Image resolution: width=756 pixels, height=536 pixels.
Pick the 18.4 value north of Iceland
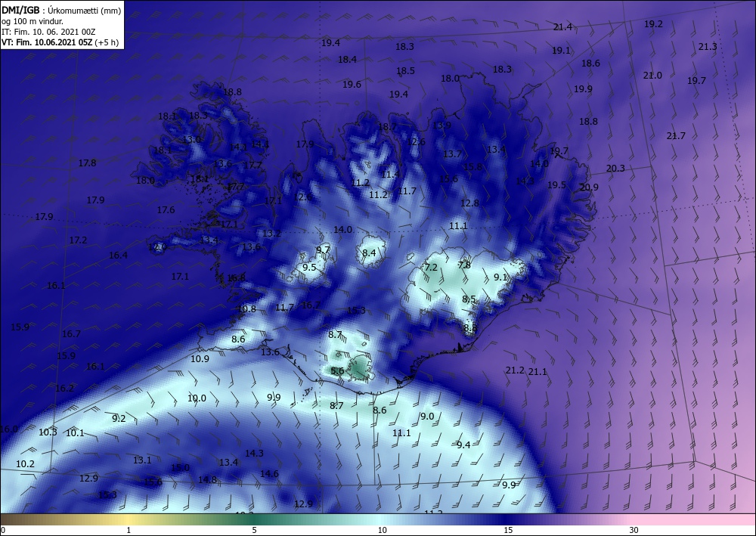tap(347, 60)
